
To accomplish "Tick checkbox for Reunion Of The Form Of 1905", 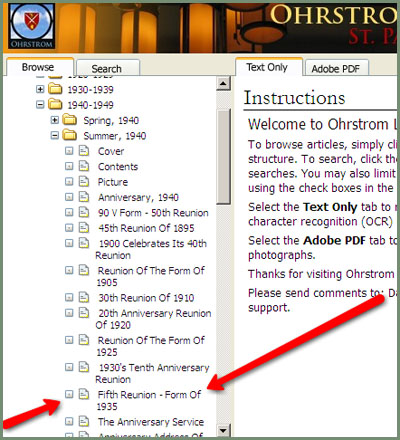I will [x=69, y=270].
